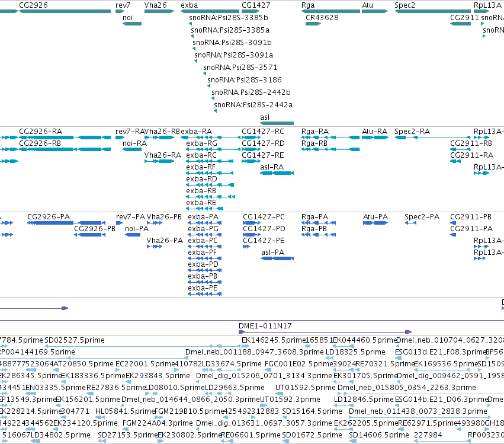This screenshot has height=444, width=504.
Task: Click the CG1427 gene label
Action: pos(256,5)
